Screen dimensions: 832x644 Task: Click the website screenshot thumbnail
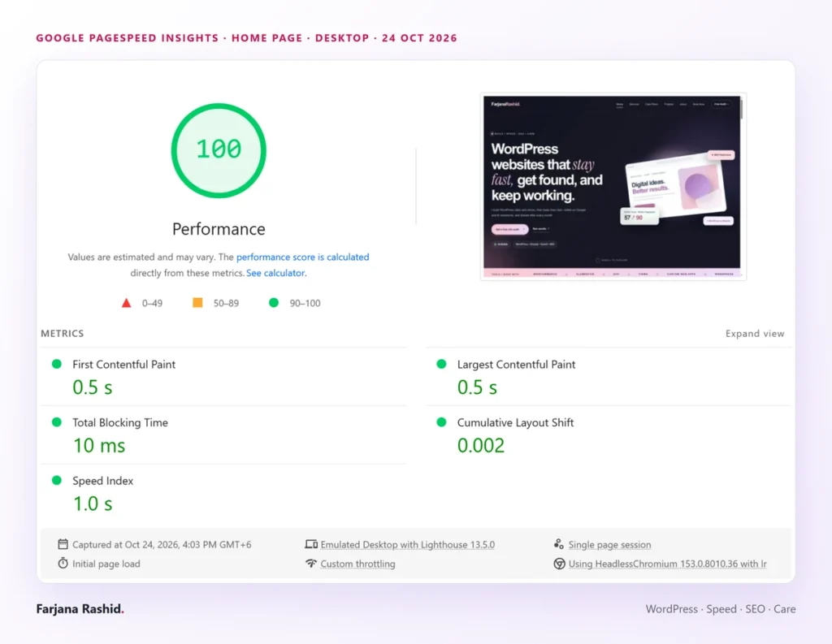pos(613,186)
